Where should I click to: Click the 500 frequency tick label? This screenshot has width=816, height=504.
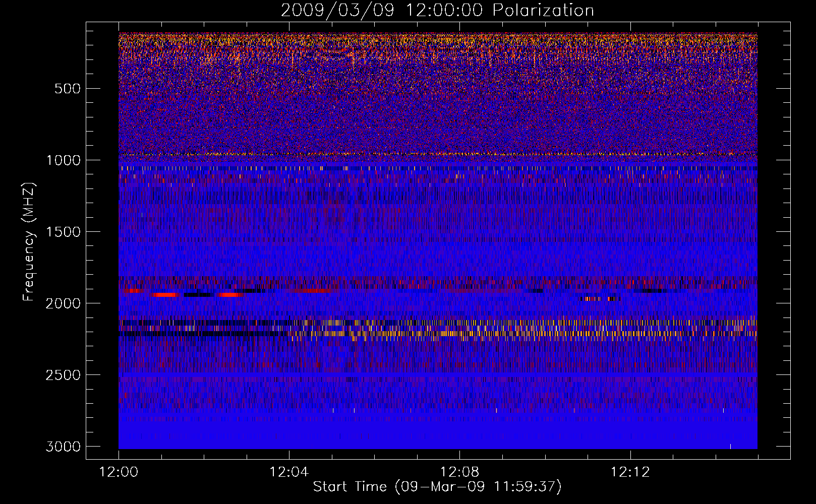pos(67,89)
